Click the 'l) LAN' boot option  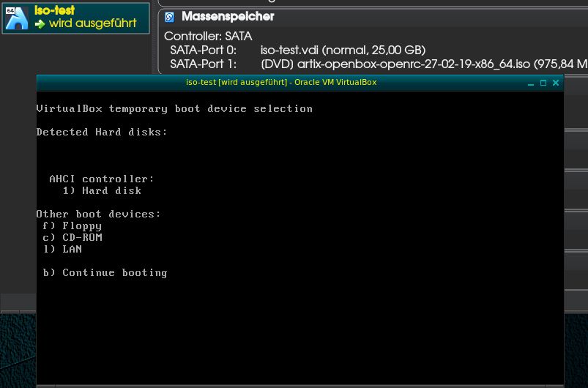(x=62, y=249)
